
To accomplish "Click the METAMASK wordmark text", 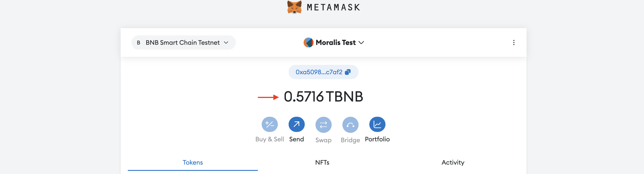I will click(333, 7).
